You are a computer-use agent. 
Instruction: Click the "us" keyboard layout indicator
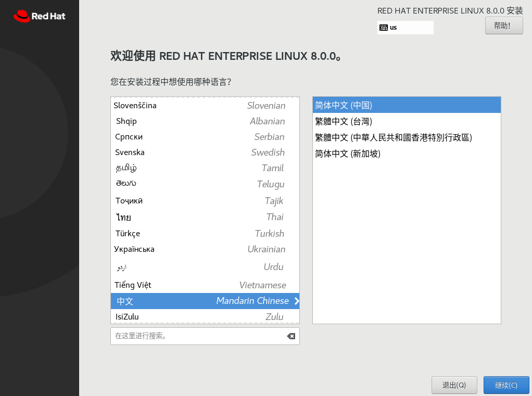[405, 27]
